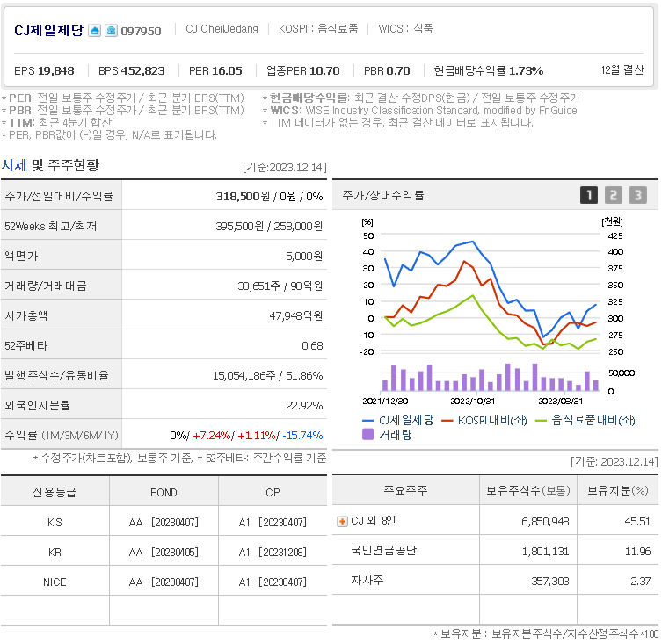Switch to chart tab 3
Image resolution: width=669 pixels, height=644 pixels.
(638, 195)
